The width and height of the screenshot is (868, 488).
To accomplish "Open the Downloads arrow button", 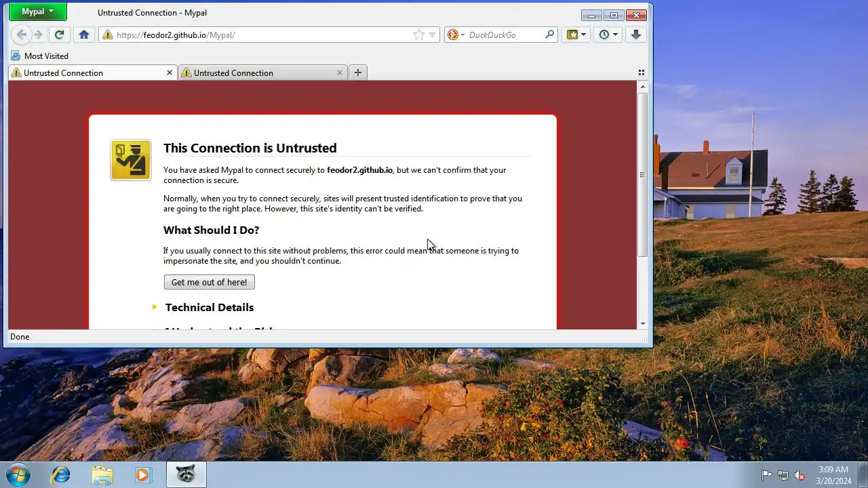I will (635, 35).
